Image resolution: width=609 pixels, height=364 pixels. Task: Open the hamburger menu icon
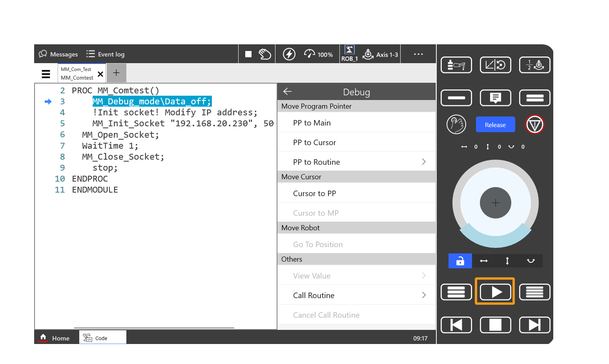point(46,74)
